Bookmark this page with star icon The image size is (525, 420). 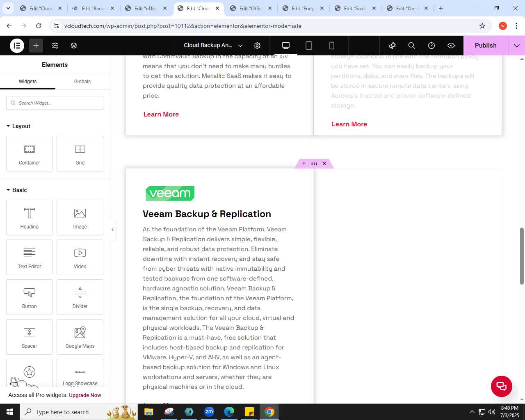point(482,26)
